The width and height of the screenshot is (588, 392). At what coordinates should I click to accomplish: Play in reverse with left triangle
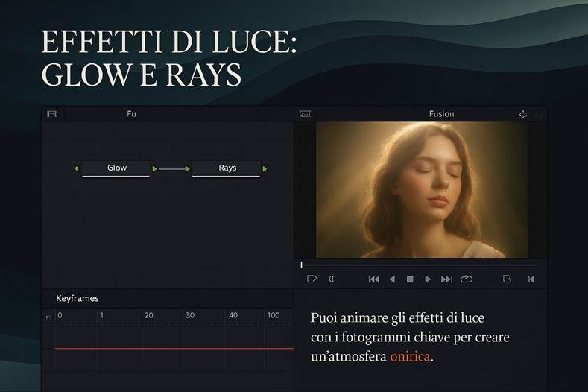(392, 279)
